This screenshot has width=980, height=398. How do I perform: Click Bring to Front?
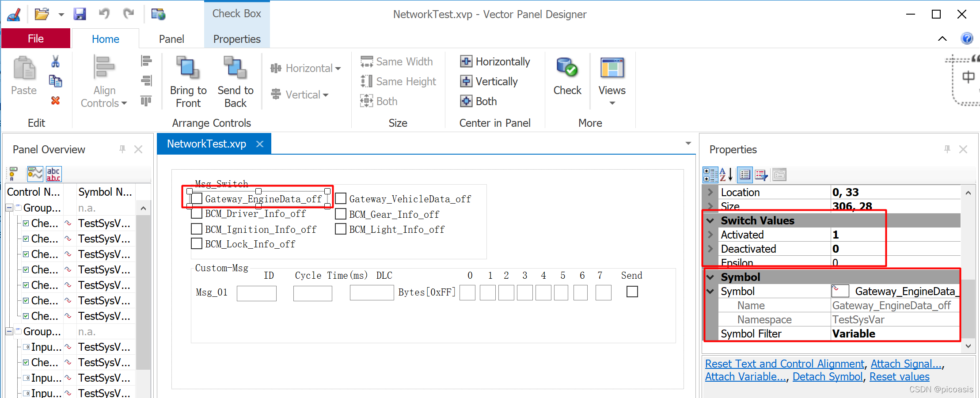[x=188, y=82]
